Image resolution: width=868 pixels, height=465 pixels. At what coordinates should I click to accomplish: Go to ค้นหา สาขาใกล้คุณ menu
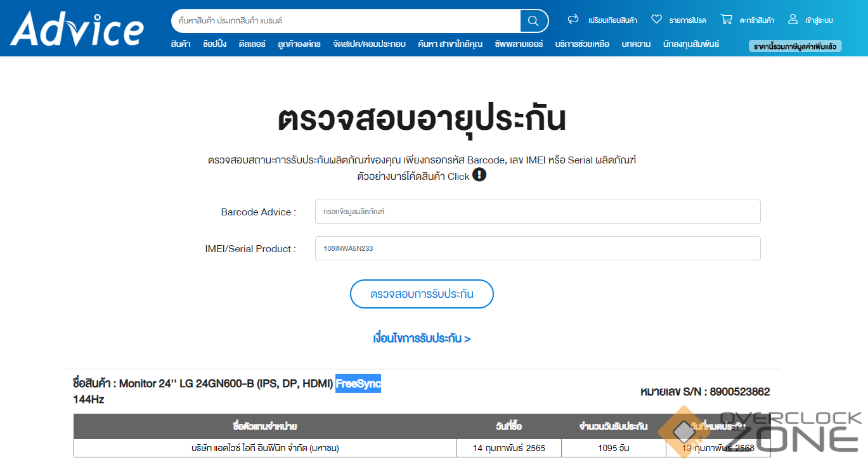pyautogui.click(x=450, y=44)
